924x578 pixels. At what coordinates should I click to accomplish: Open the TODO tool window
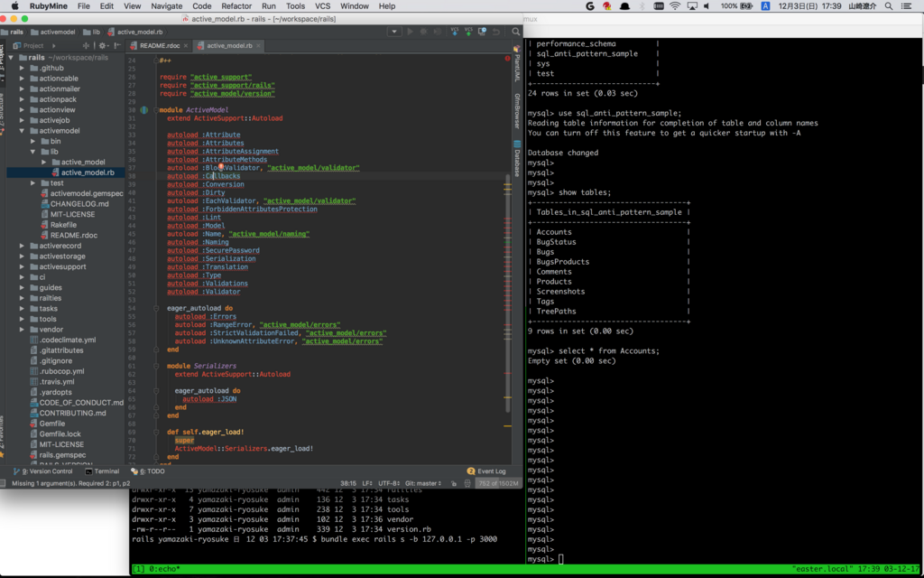tap(148, 471)
